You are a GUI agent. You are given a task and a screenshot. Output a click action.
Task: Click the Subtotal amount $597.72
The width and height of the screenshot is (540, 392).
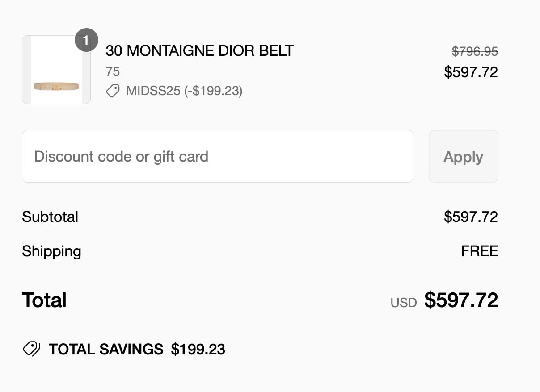[471, 217]
